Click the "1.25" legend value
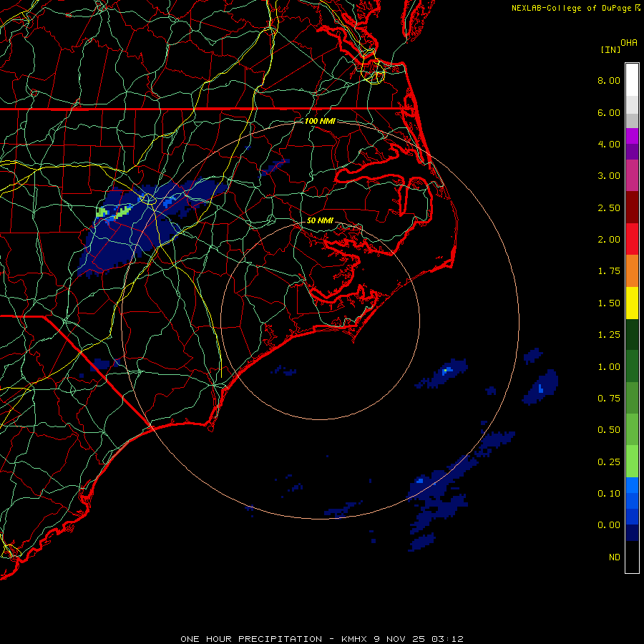Viewport: 644px width, 644px height. tap(609, 335)
